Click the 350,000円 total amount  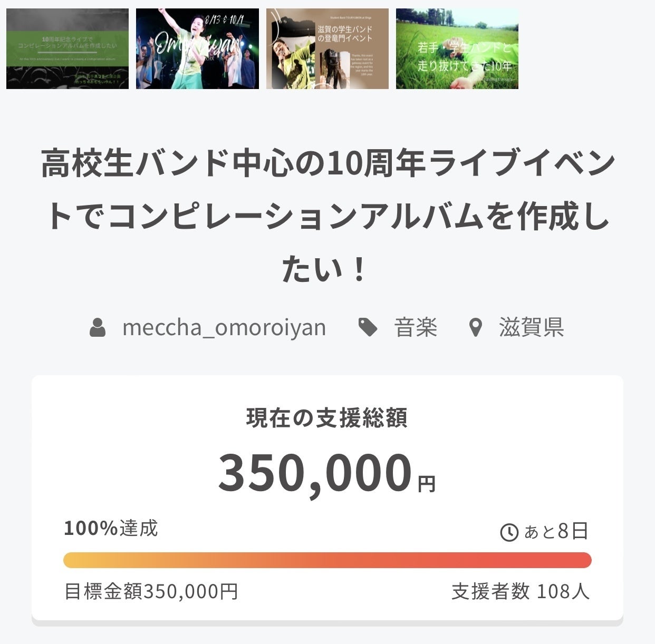click(x=315, y=473)
